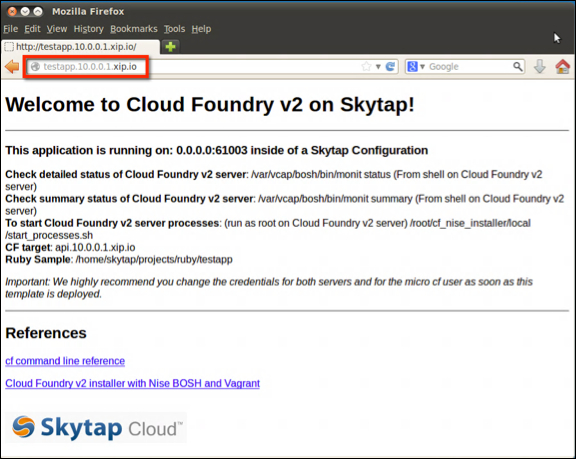Viewport: 576px width, 459px height.
Task: Open the Tools menu
Action: click(x=174, y=29)
